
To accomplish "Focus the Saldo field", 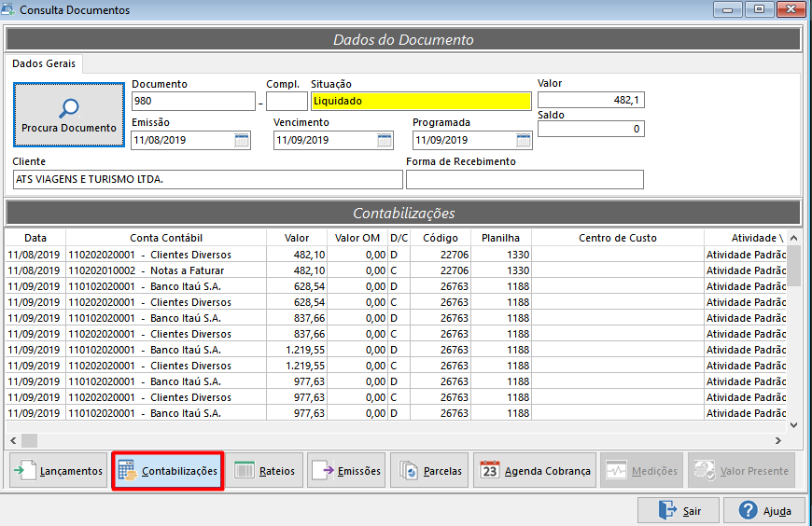I will [x=591, y=129].
